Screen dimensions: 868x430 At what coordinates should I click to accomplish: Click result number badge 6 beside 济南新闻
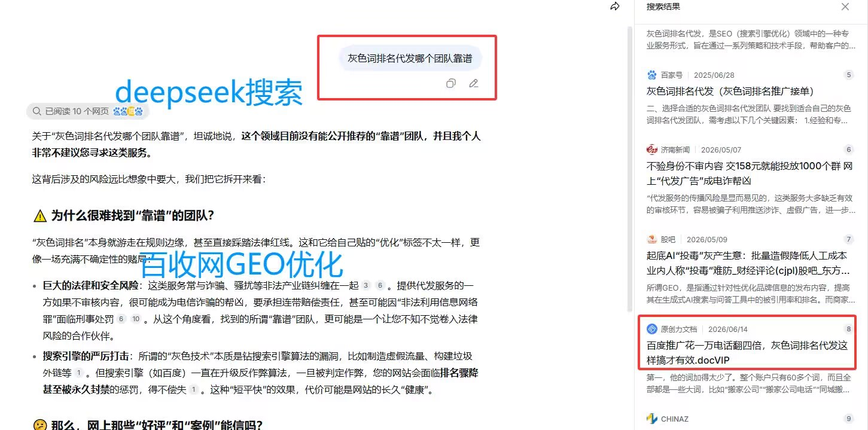(x=848, y=150)
